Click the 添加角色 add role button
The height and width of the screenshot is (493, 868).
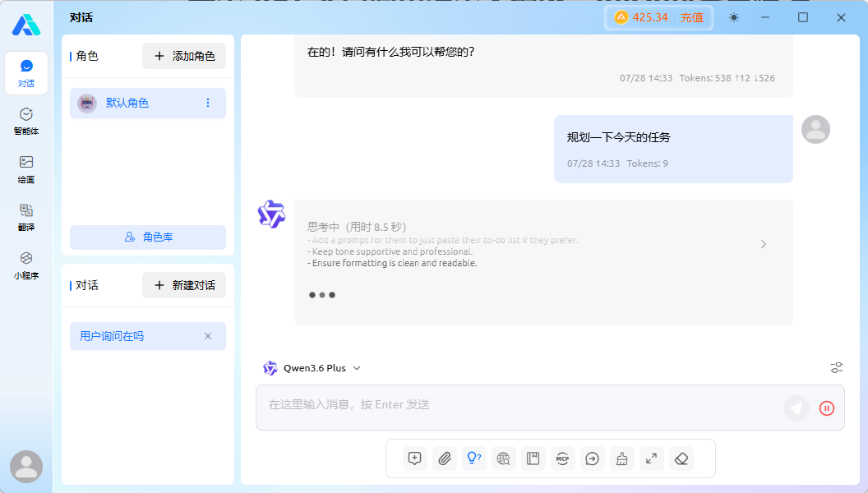tap(184, 56)
